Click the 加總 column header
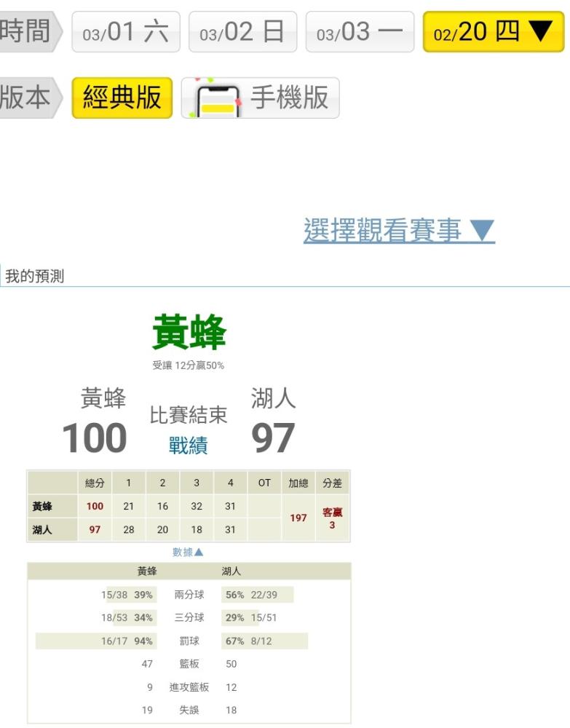This screenshot has width=570, height=728. point(298,483)
